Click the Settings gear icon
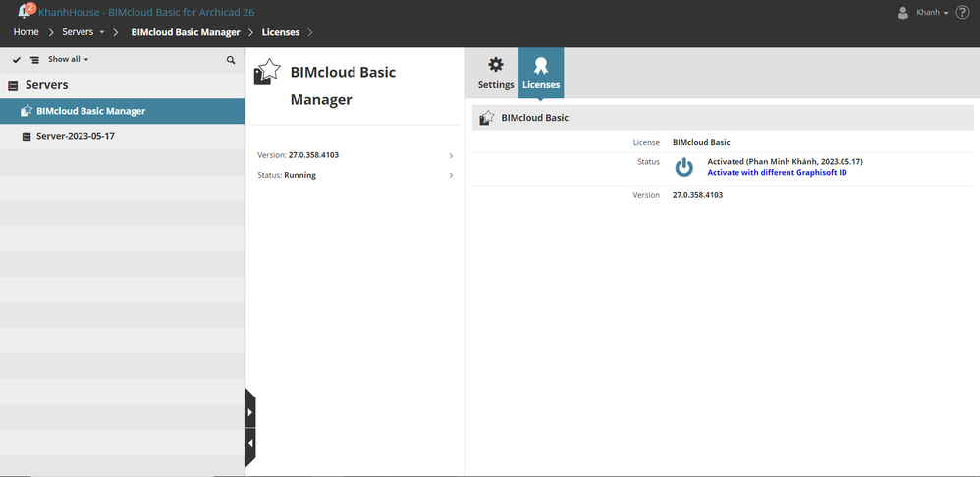The height and width of the screenshot is (477, 980). coord(496,65)
